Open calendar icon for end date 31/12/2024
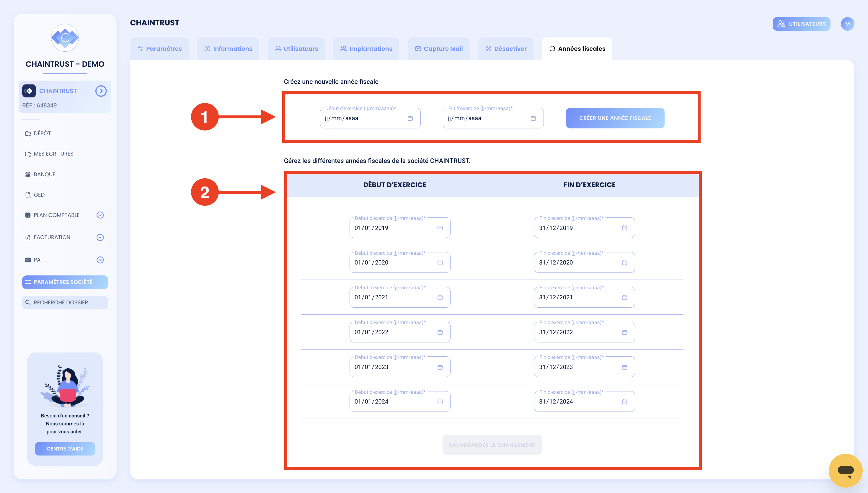The image size is (868, 493). pyautogui.click(x=624, y=401)
